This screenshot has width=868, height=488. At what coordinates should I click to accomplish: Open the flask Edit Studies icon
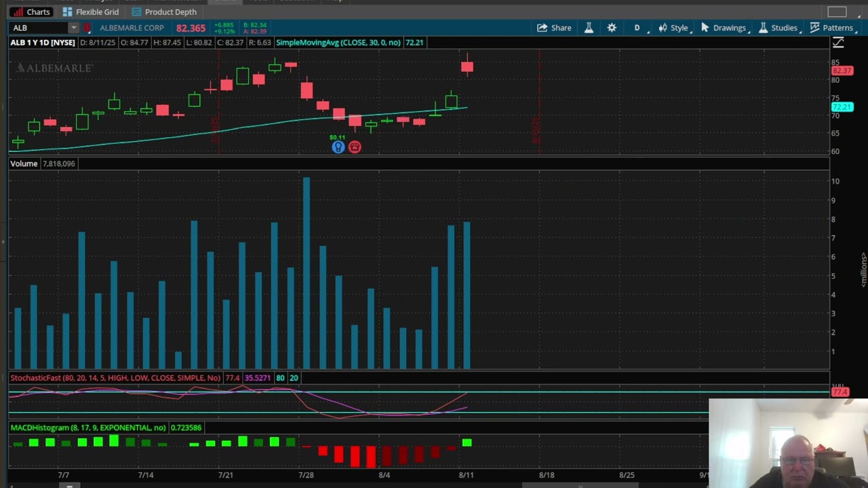[589, 28]
